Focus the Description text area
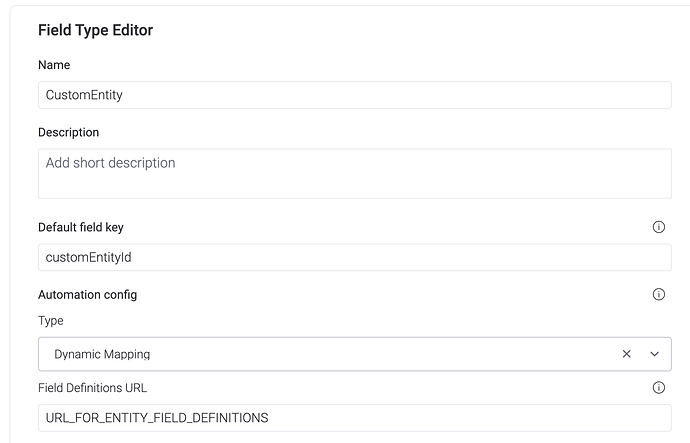This screenshot has height=443, width=690. (354, 174)
